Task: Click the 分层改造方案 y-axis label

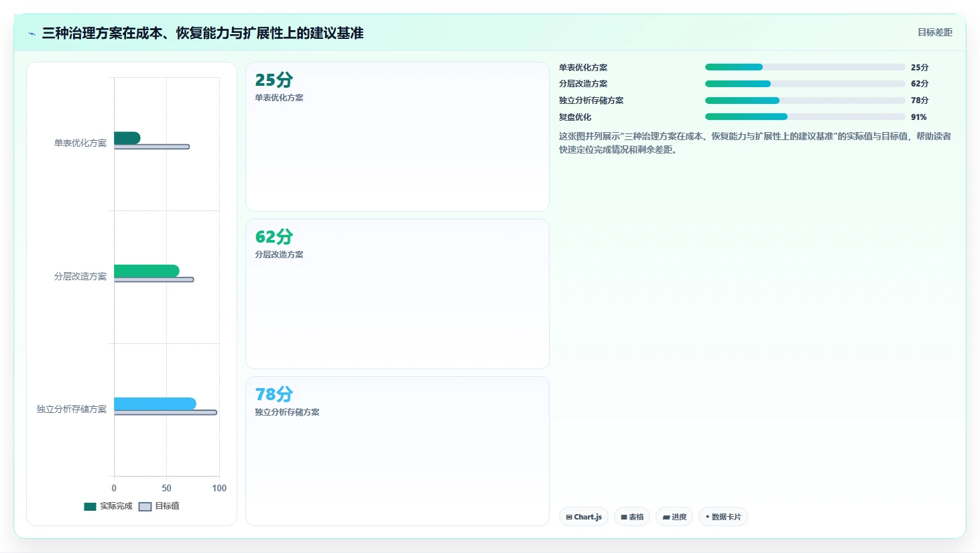Action: [x=80, y=276]
